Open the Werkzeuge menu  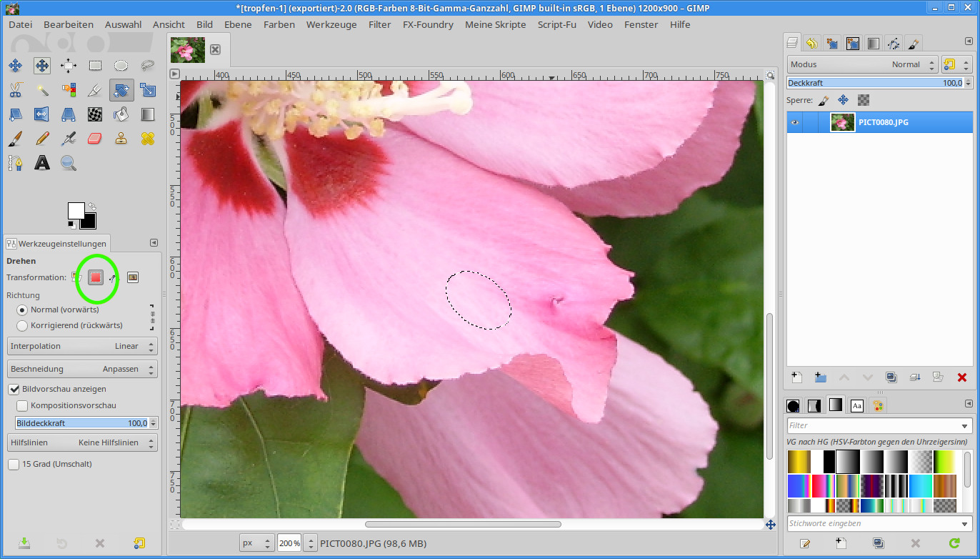(331, 24)
